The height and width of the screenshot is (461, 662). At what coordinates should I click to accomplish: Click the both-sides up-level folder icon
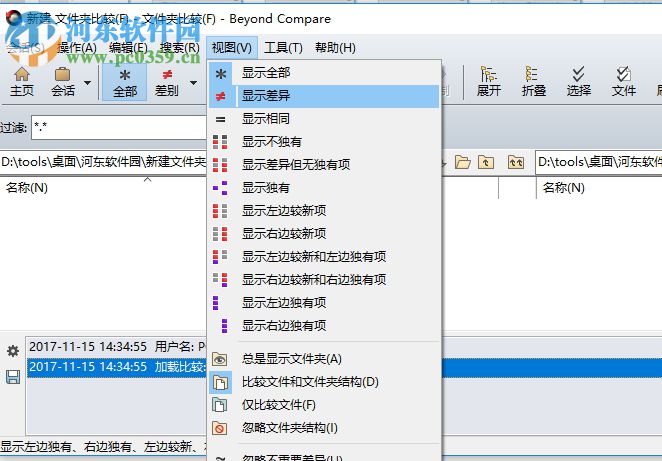coord(516,162)
